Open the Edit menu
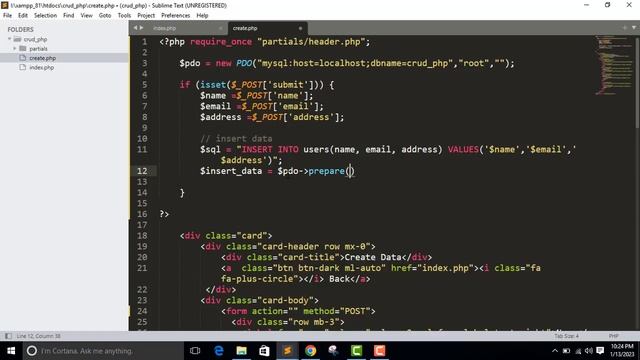 click(23, 16)
